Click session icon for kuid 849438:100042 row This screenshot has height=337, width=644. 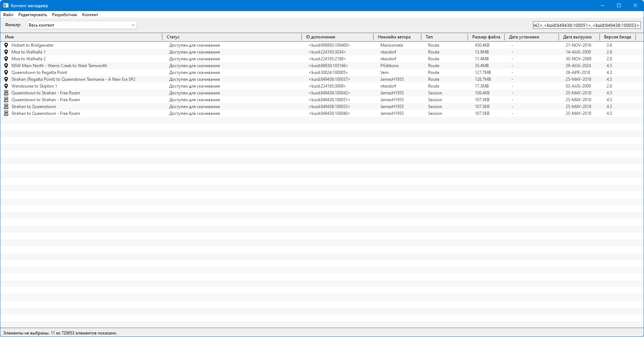click(x=6, y=93)
